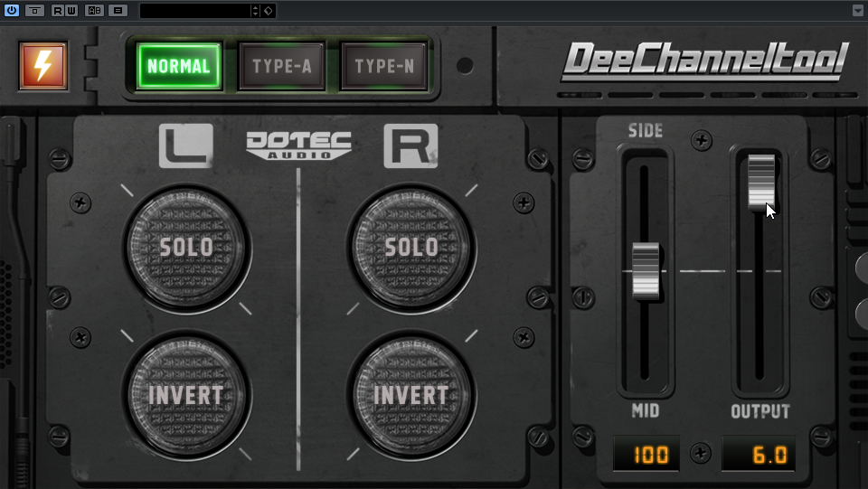Screen dimensions: 868x489
Task: Step presets with the up/down arrows
Action: pos(255,11)
